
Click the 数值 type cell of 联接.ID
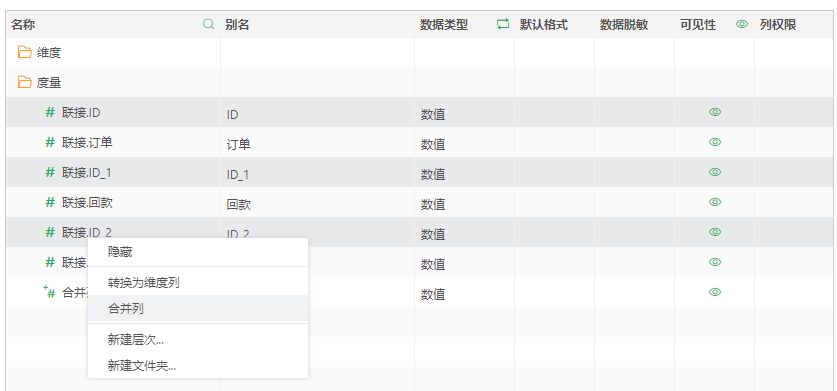(x=433, y=115)
